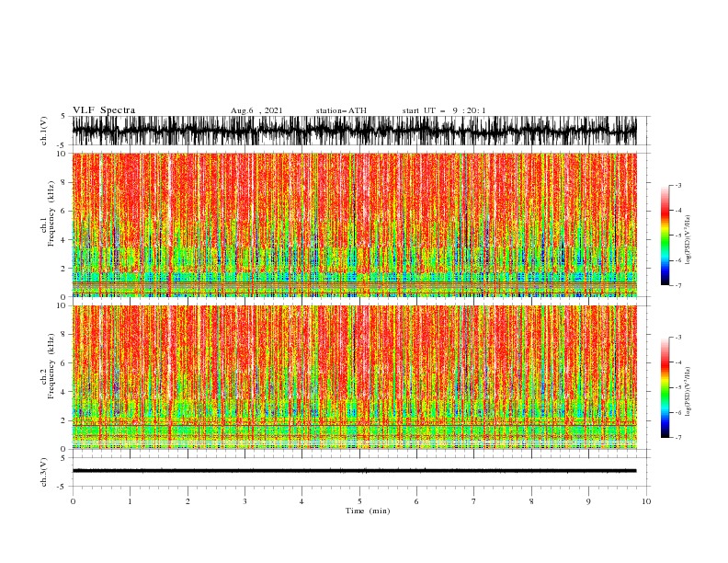Click the "-5" voltage tick of ch.3 waveform
The height and width of the screenshot is (563, 728).
[x=62, y=487]
